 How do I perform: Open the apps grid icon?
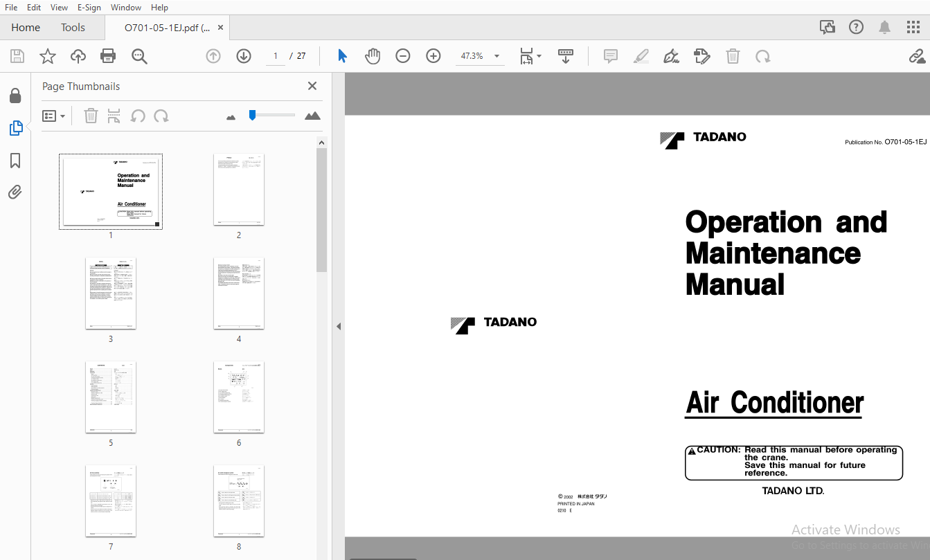click(x=913, y=27)
